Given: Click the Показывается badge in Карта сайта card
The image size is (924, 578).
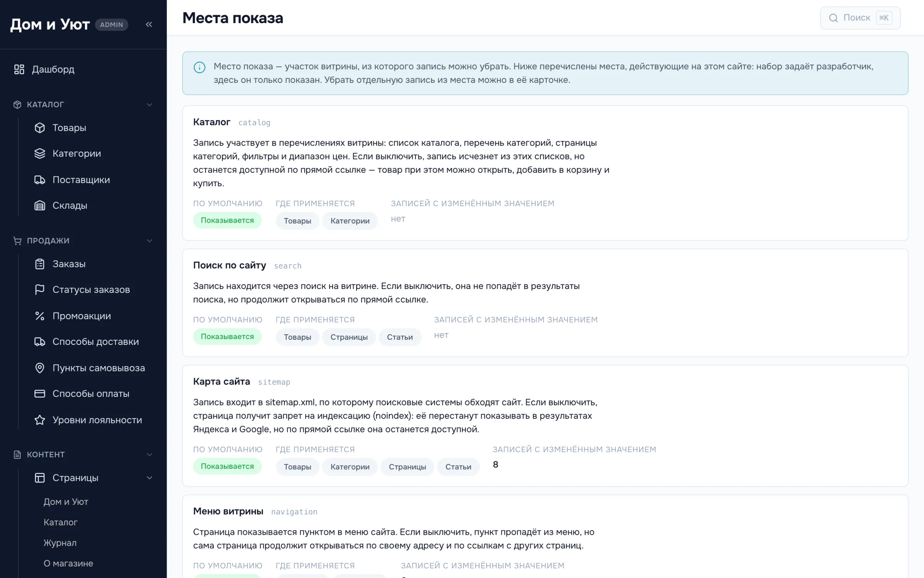Looking at the screenshot, I should point(227,466).
